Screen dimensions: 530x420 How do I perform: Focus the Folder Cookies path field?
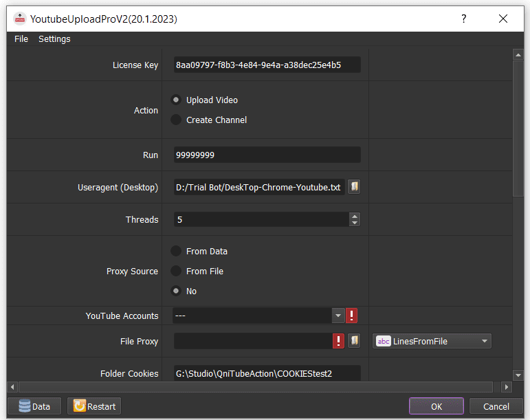(267, 373)
